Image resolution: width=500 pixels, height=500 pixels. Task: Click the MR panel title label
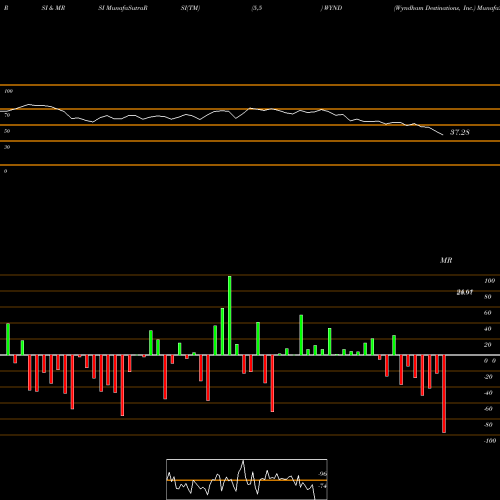(x=446, y=260)
